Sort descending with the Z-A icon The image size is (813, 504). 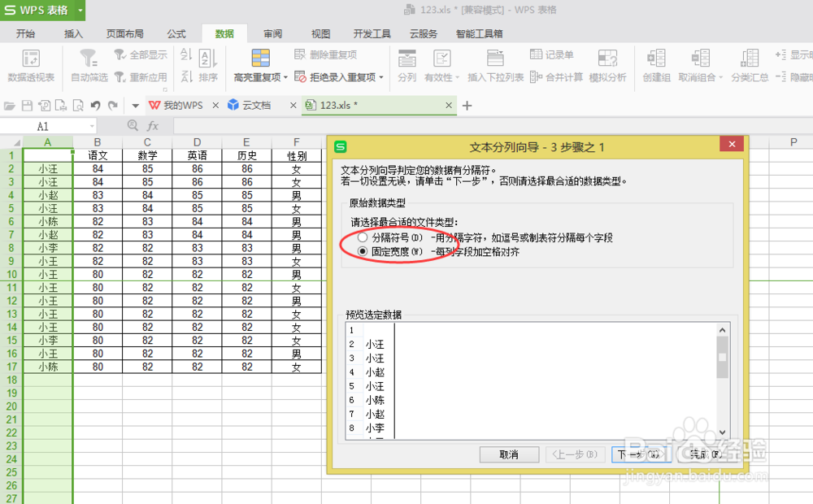point(186,76)
